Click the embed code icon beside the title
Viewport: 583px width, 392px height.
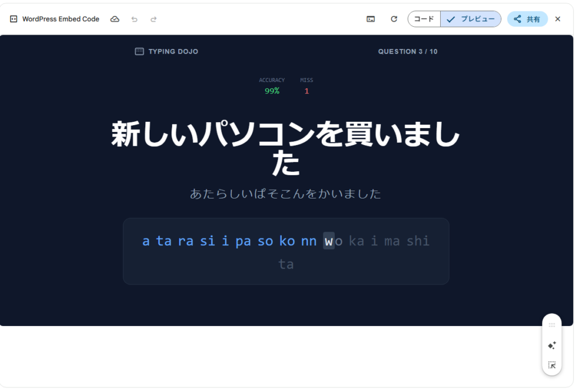(x=14, y=19)
